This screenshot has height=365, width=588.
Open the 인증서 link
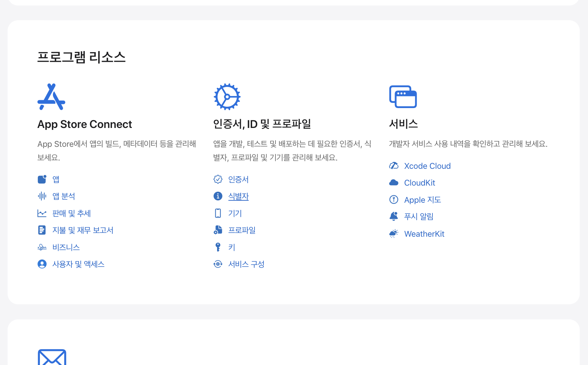tap(238, 179)
